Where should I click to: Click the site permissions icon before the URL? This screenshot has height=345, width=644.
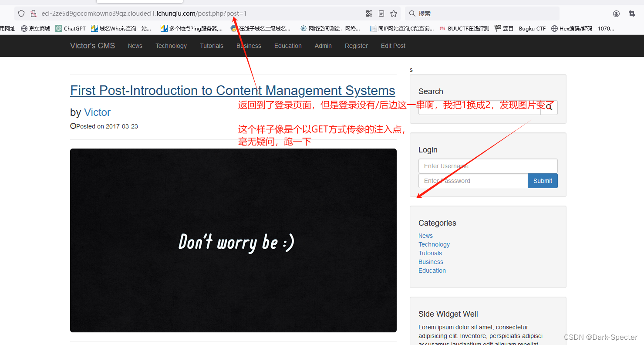pyautogui.click(x=34, y=14)
